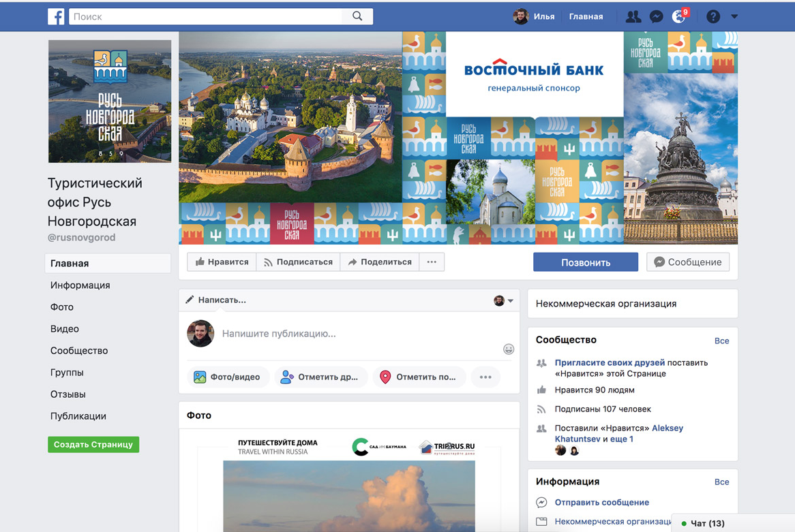Click Пригласите своих друзей link
795x532 pixels.
[610, 363]
